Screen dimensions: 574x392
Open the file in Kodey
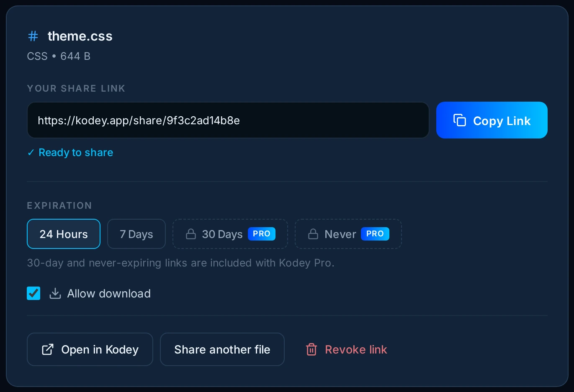coord(90,349)
